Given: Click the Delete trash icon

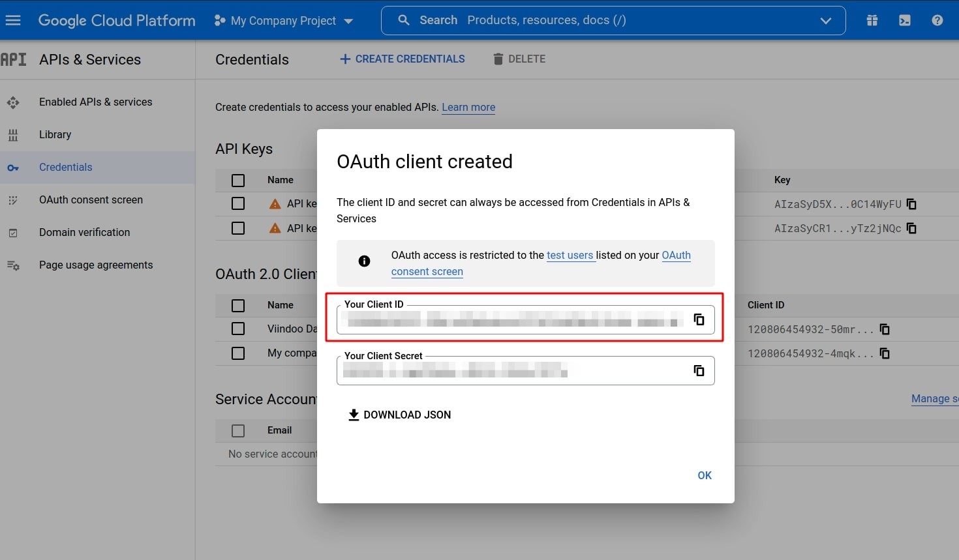Looking at the screenshot, I should pyautogui.click(x=498, y=59).
